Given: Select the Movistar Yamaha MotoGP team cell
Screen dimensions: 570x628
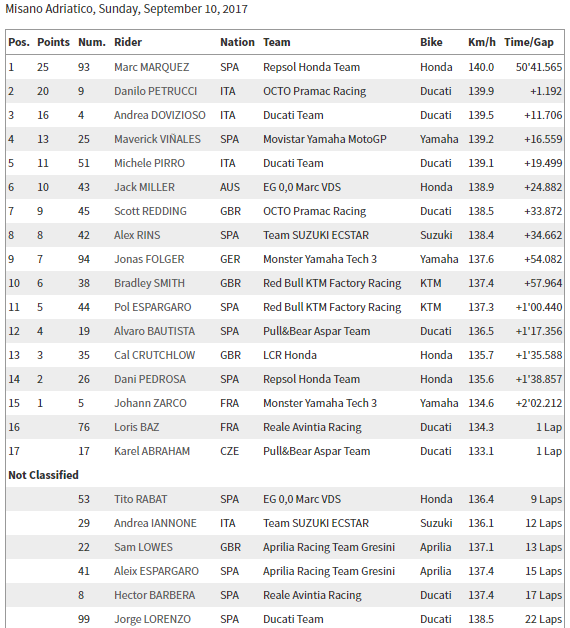Looking at the screenshot, I should coord(324,139).
